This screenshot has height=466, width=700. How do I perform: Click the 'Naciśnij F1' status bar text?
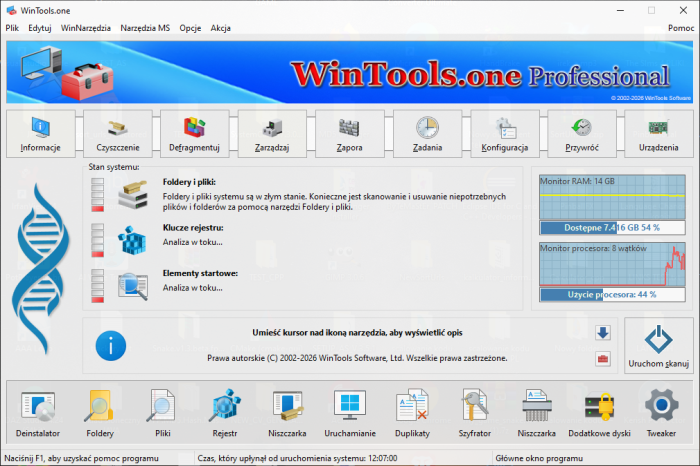(81, 458)
